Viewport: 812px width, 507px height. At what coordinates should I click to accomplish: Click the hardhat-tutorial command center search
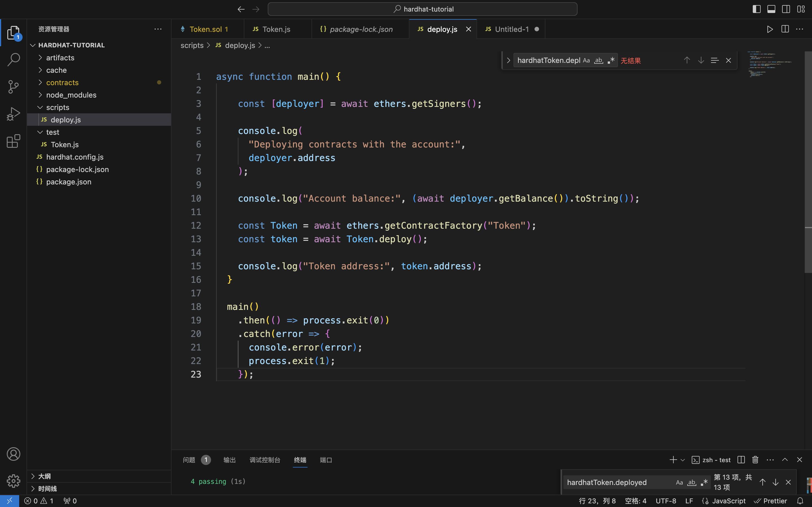pos(422,9)
